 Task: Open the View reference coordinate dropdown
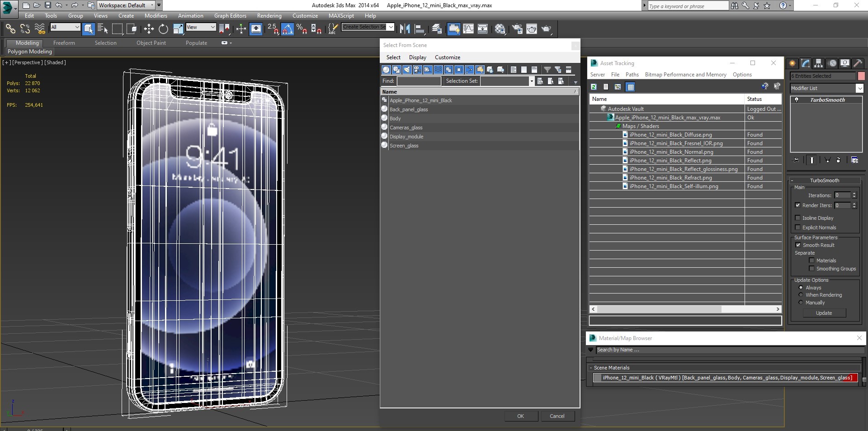[x=201, y=27]
